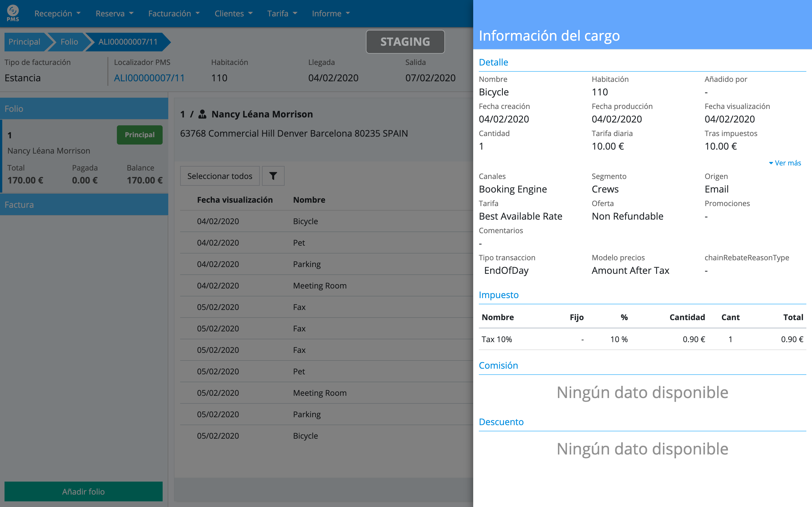Expand the Facturación menu

[x=174, y=14]
